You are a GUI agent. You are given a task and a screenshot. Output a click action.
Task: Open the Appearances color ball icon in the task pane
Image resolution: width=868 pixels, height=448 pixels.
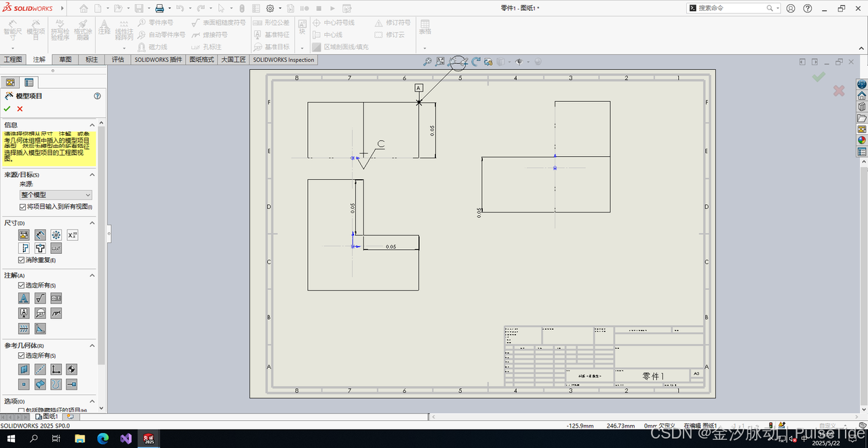tap(862, 141)
